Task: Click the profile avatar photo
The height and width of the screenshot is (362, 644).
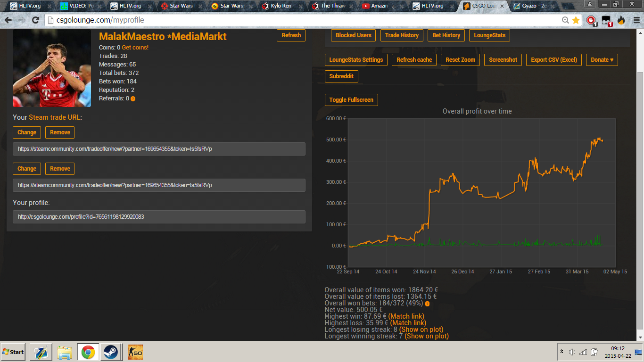Action: (x=52, y=68)
